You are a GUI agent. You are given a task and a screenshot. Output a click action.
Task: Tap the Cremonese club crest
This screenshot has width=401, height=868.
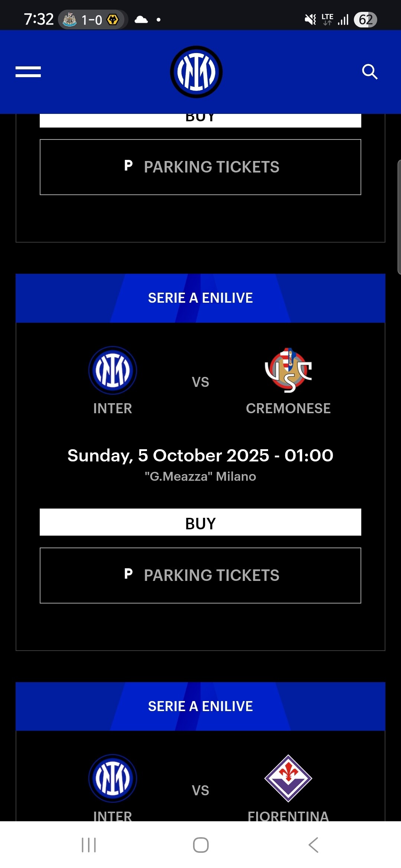pyautogui.click(x=288, y=370)
